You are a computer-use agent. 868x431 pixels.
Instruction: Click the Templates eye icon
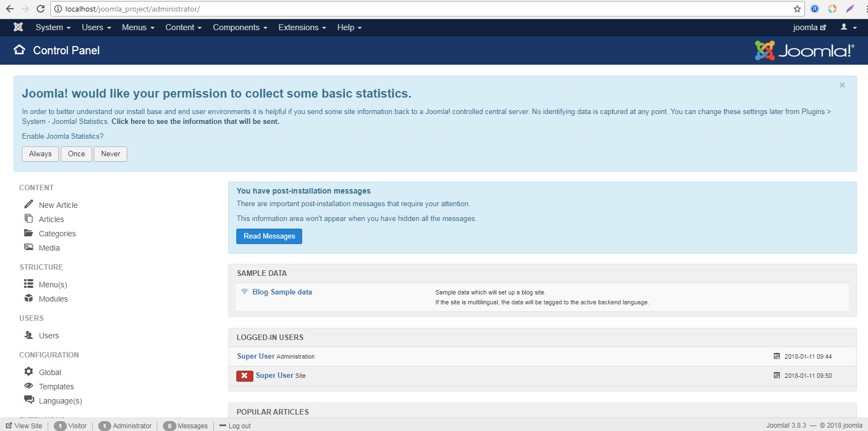coord(29,386)
